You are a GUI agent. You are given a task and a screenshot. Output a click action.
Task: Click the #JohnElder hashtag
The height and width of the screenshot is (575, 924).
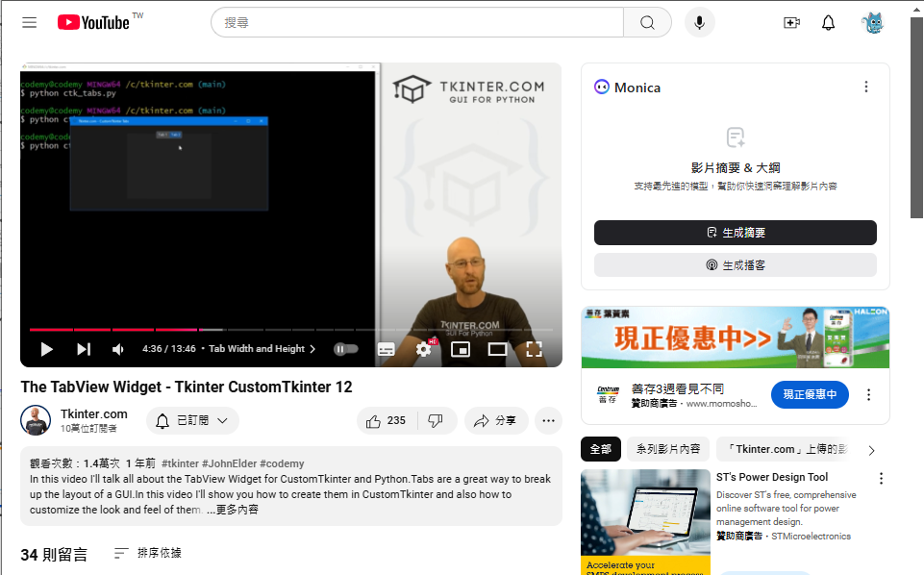230,463
